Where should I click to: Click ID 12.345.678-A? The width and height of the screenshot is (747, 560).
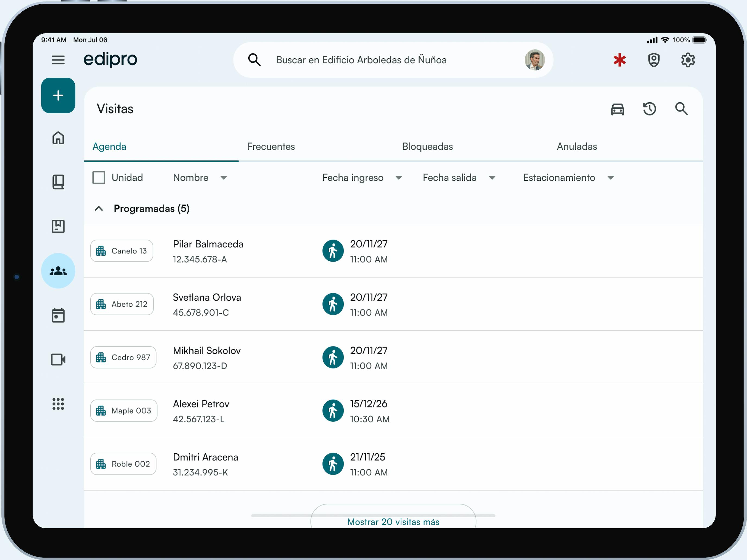click(x=200, y=259)
